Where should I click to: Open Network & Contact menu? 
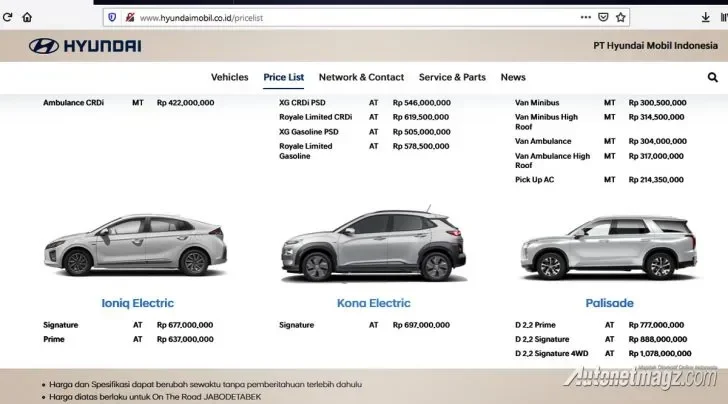click(x=361, y=77)
